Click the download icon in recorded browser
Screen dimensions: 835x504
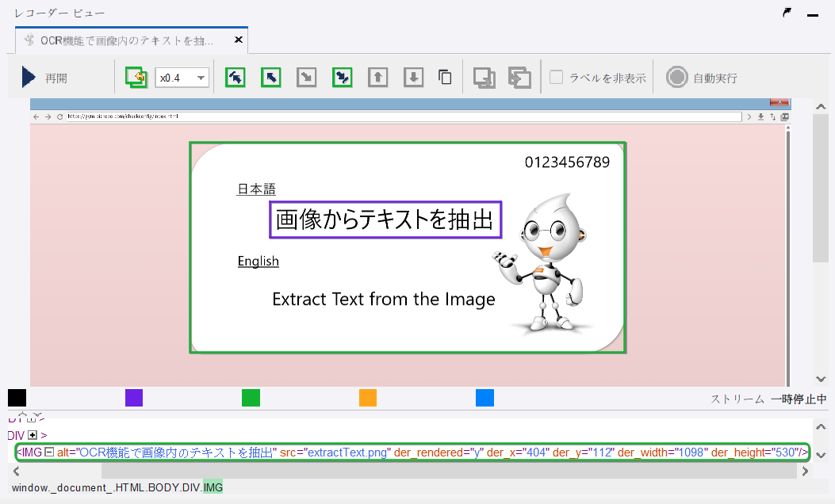[x=761, y=116]
